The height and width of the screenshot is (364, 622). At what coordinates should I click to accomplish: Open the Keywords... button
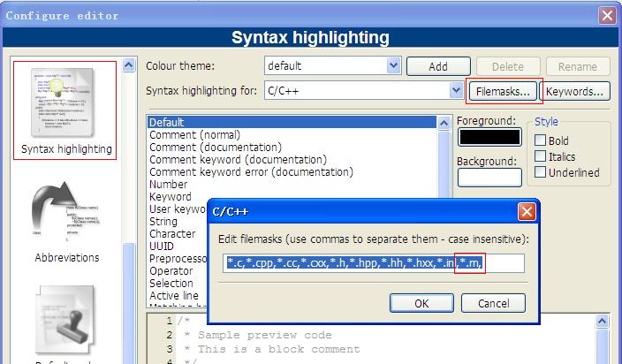574,92
